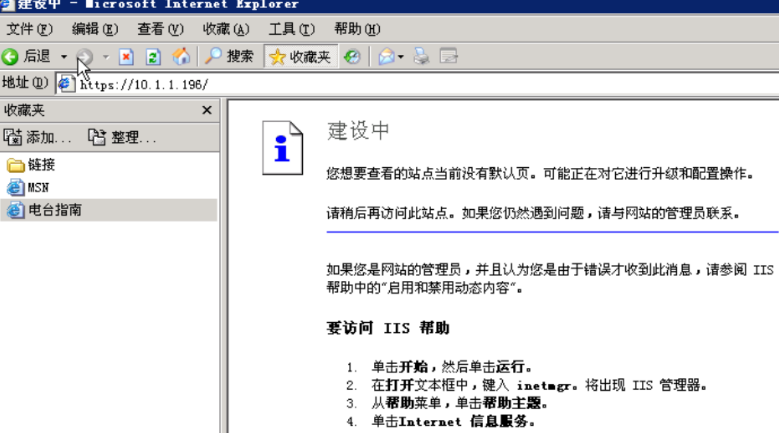Click the Edit page toolbar icon
The width and height of the screenshot is (779, 433).
449,57
